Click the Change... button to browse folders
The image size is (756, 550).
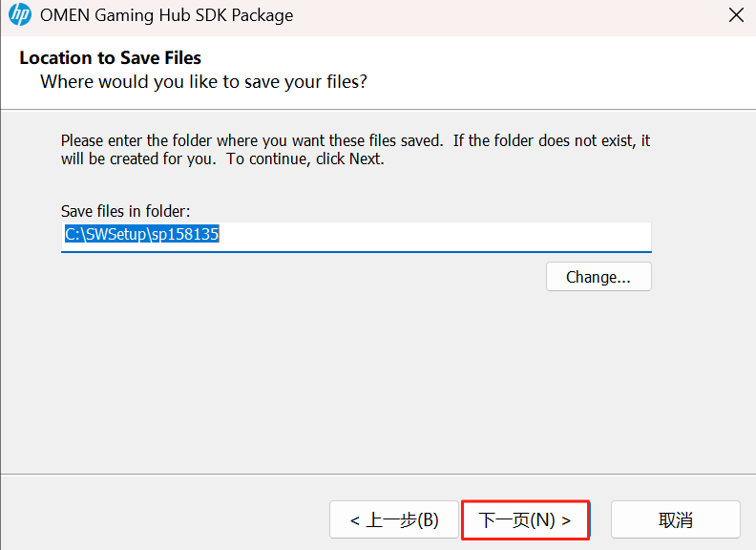pos(598,277)
